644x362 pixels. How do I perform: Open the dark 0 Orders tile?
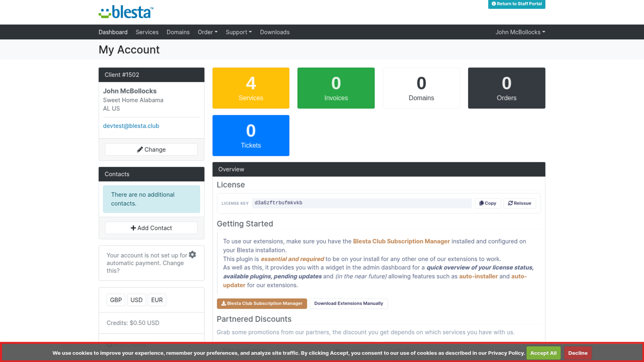tap(506, 88)
